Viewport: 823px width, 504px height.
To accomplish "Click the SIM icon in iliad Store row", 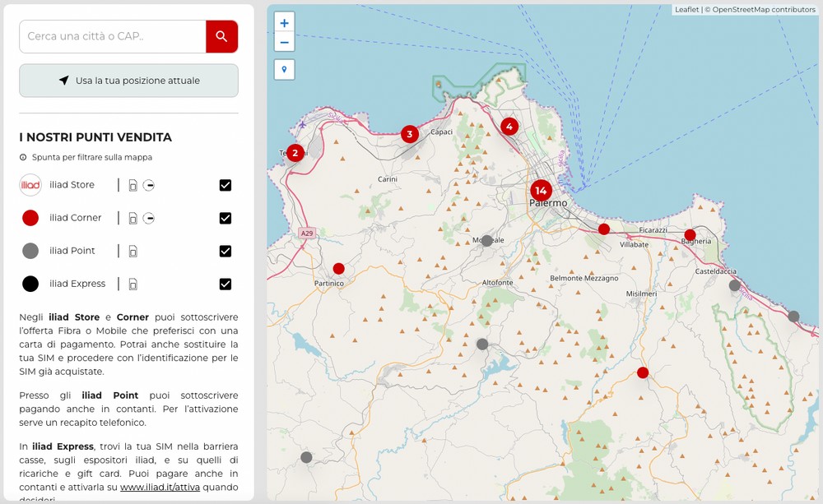I will (x=133, y=185).
